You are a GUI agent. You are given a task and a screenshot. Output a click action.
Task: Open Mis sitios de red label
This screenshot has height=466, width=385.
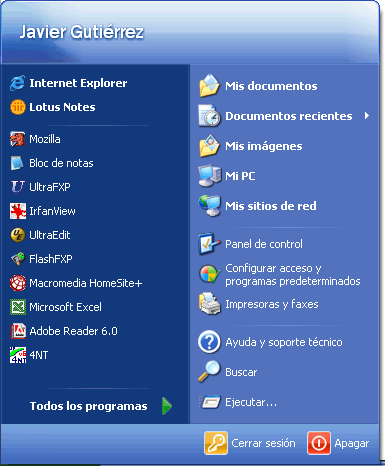click(x=271, y=206)
